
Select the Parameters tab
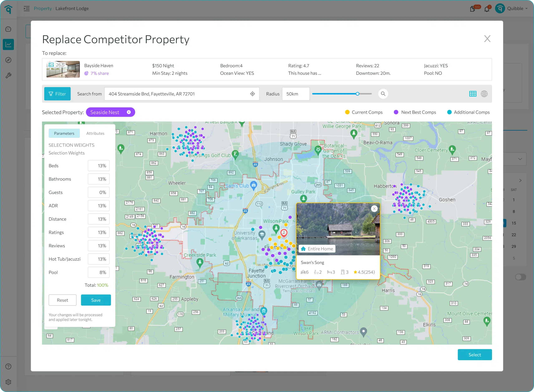[x=64, y=133]
